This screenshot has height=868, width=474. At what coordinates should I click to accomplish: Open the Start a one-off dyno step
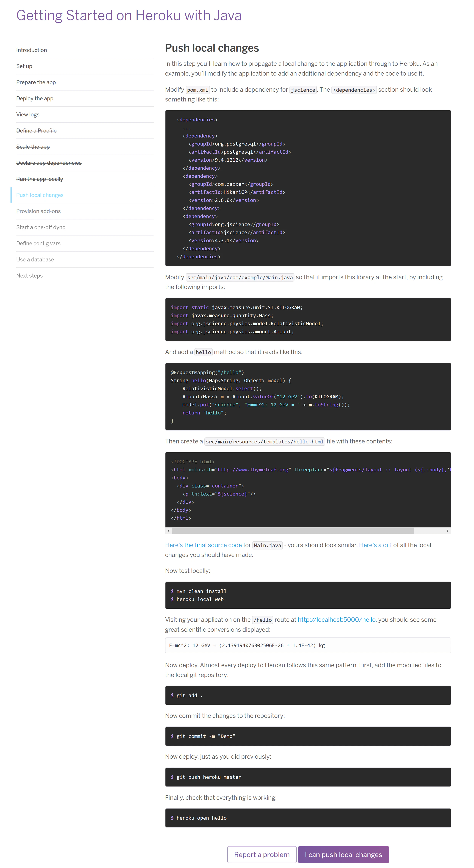pos(41,227)
